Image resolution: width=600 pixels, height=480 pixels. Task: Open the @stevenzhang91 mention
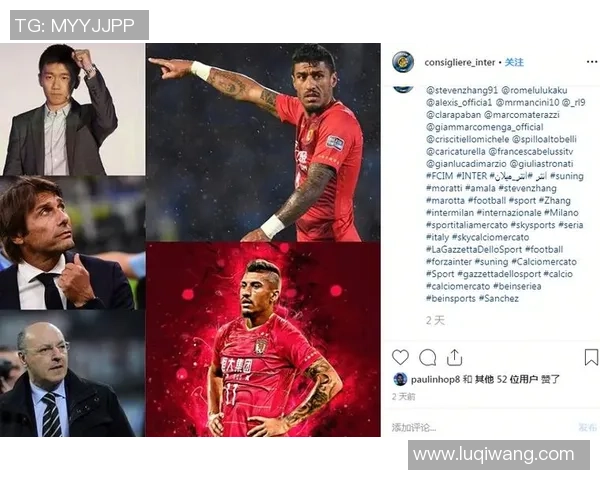click(462, 90)
